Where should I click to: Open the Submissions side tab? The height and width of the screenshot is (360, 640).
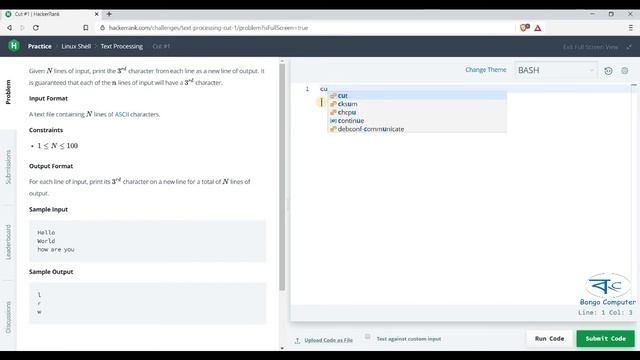8,167
